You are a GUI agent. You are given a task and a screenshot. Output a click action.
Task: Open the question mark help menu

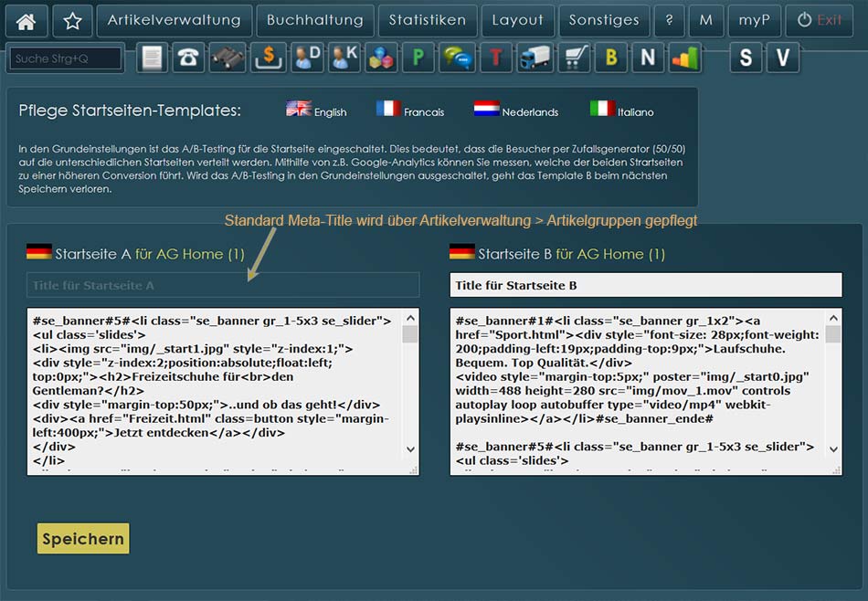pos(669,20)
